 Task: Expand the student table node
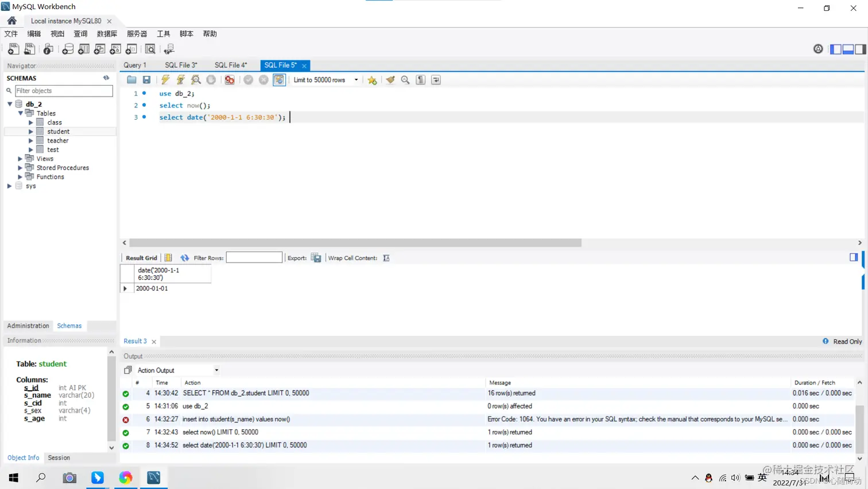31,132
